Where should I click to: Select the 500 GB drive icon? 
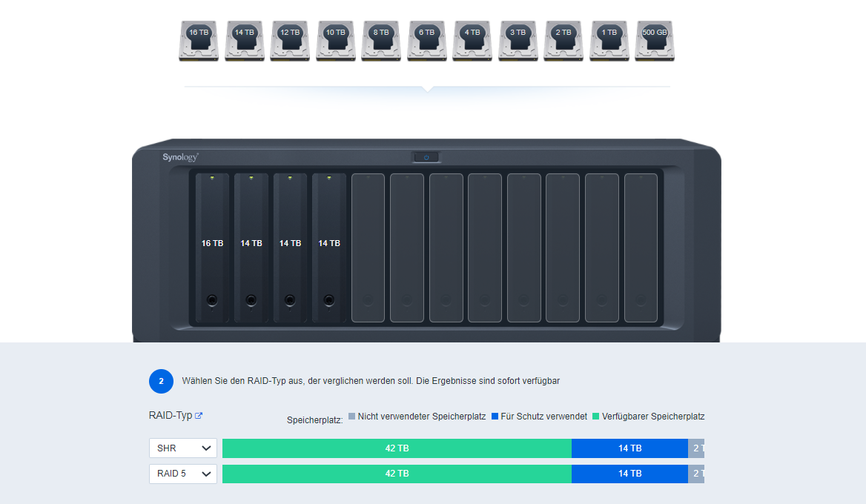tap(655, 41)
